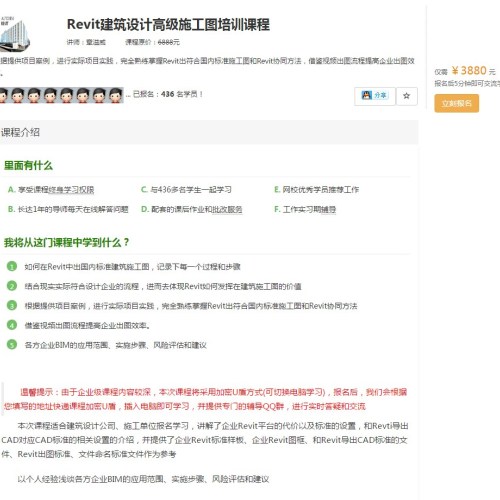This screenshot has height=500, width=500.
Task: Click the 工作实习期辅导 link in item F
Action: [309, 209]
